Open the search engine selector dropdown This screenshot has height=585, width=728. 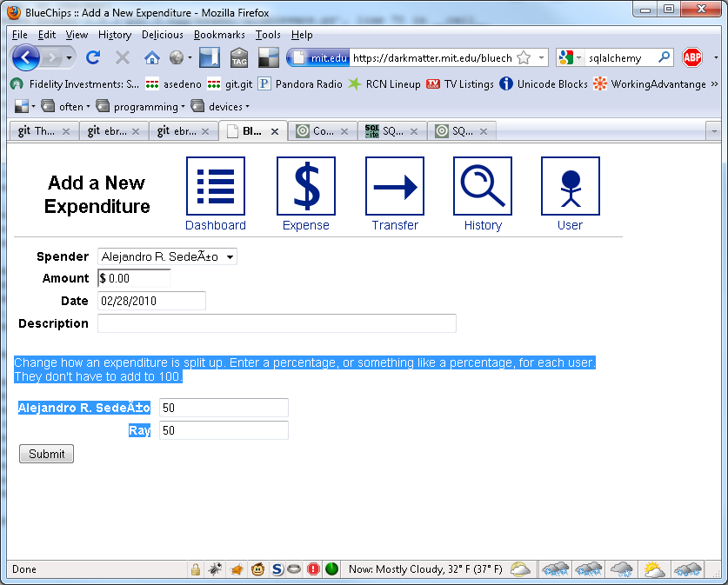click(571, 57)
